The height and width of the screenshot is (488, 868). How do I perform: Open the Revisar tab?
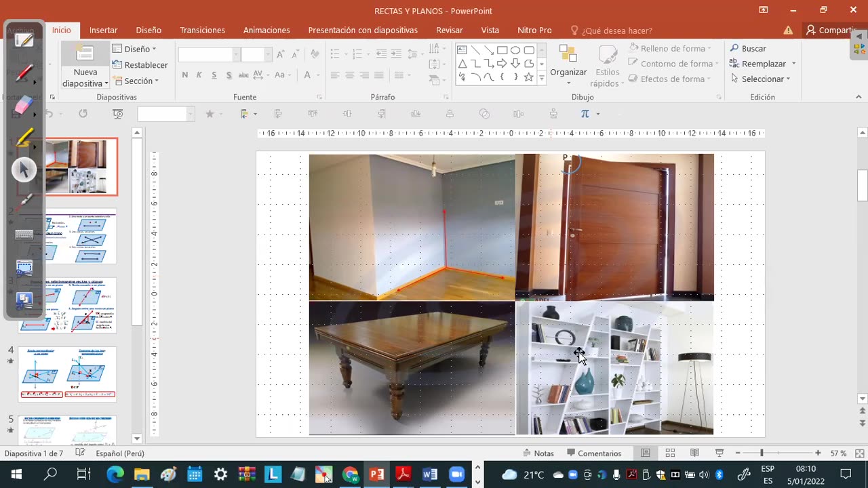449,30
